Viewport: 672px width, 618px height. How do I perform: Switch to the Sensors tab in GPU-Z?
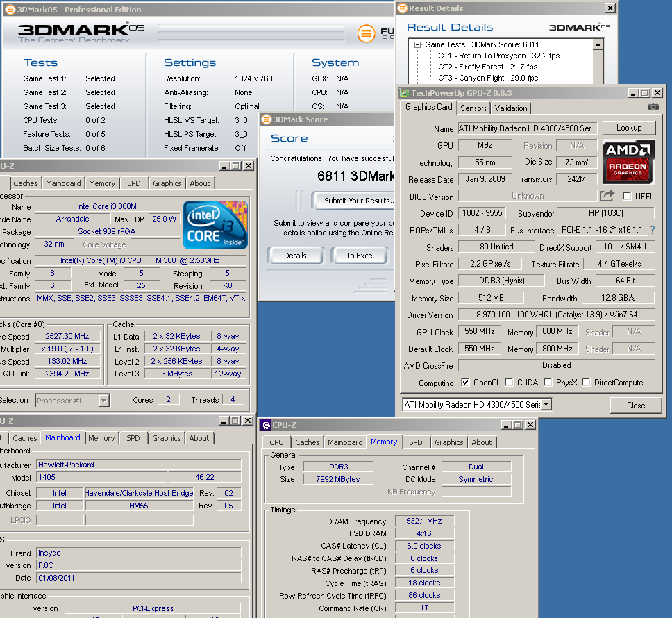[x=473, y=108]
